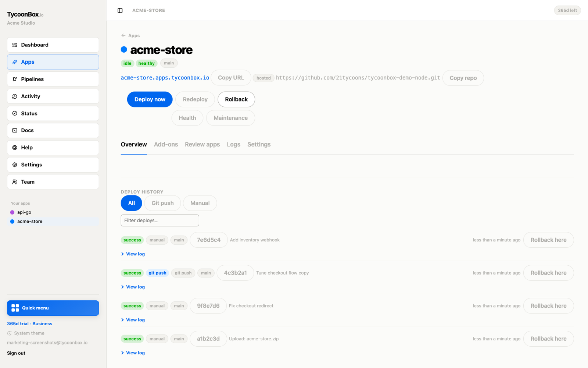Open the Review apps tab
Viewport: 588px width, 368px height.
pos(202,145)
